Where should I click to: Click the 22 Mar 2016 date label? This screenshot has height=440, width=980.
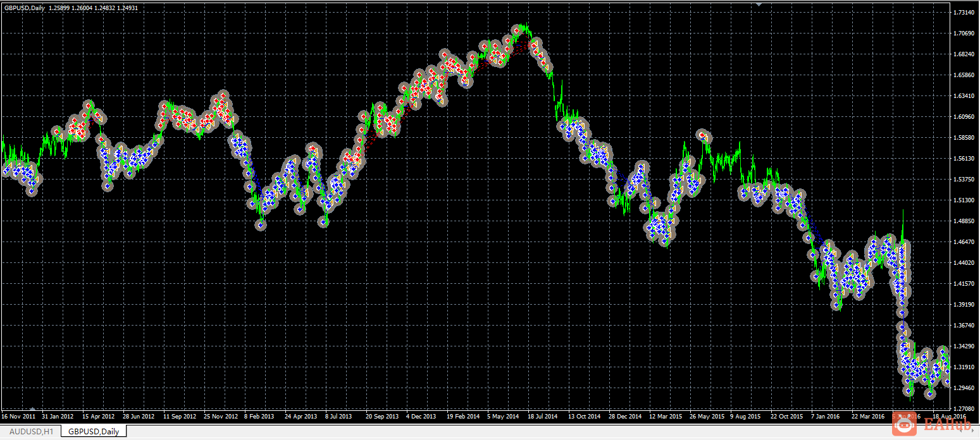(868, 417)
